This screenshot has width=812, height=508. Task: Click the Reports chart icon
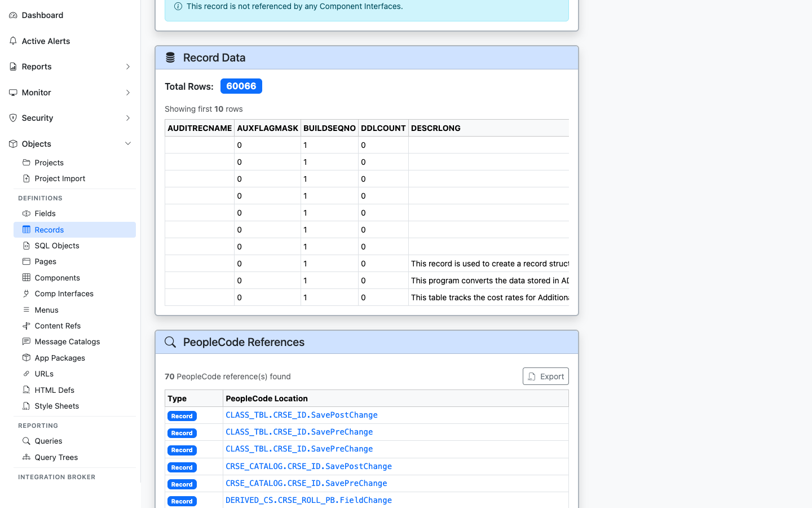pos(13,67)
